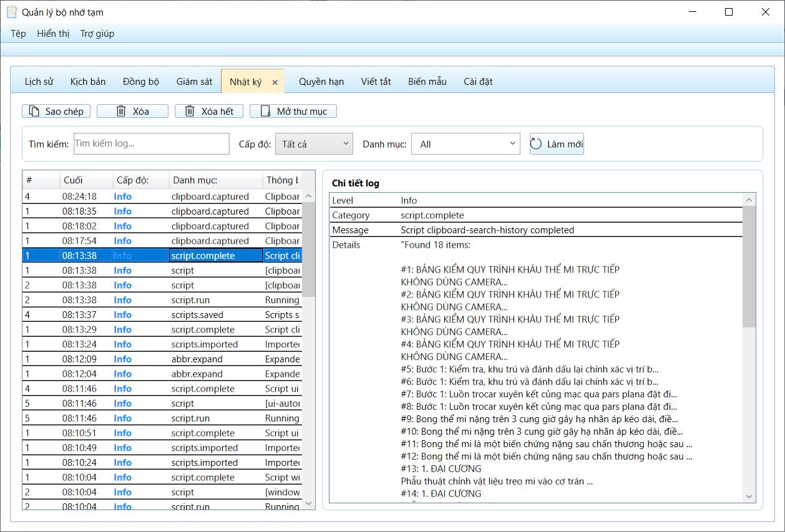Open the Trợ giúp menu
The height and width of the screenshot is (532, 785).
(97, 34)
